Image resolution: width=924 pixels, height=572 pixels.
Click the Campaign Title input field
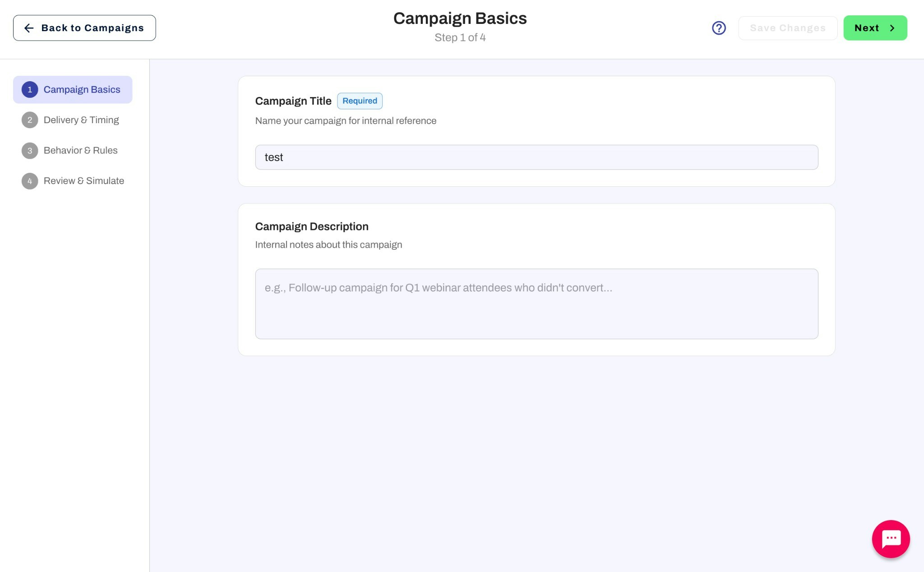point(536,157)
